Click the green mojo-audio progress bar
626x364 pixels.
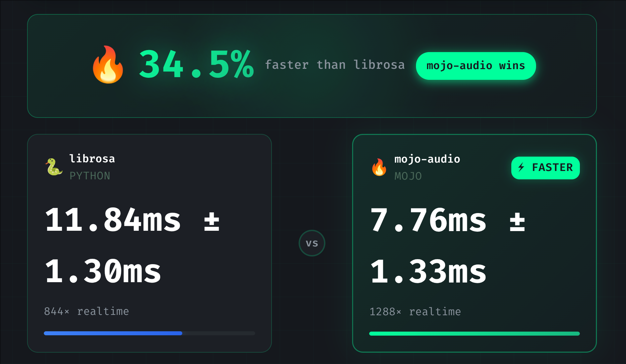(475, 334)
